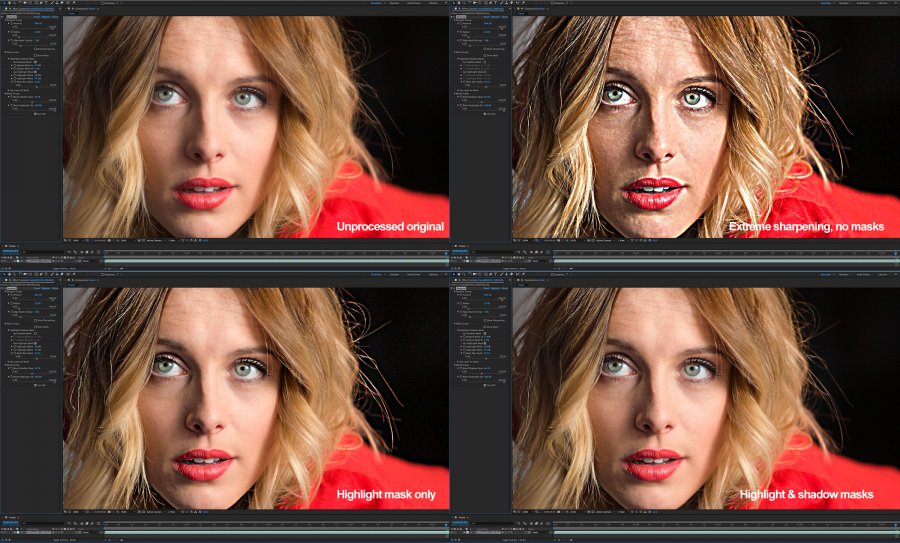Toggle Use GPU checkbox in unprocessed original effect panel
The width and height of the screenshot is (900, 543).
[34, 114]
